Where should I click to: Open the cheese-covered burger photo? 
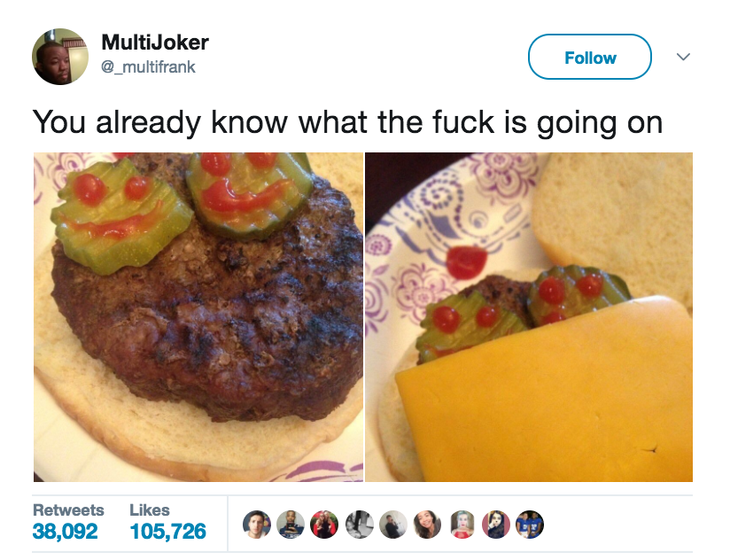click(529, 317)
